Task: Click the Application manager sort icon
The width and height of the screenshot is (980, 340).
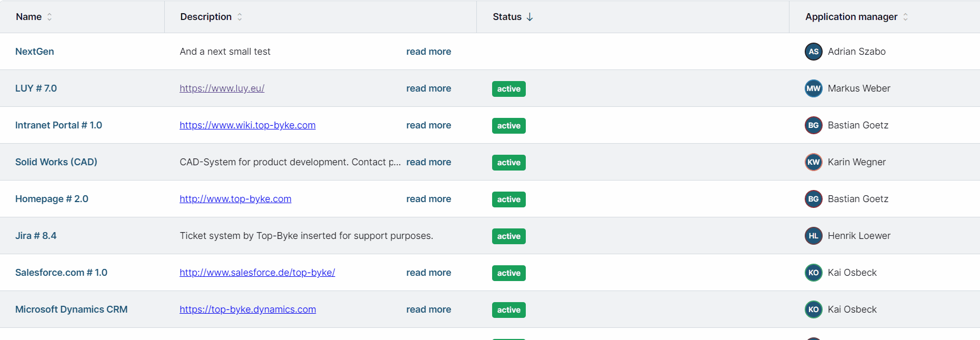Action: tap(905, 17)
